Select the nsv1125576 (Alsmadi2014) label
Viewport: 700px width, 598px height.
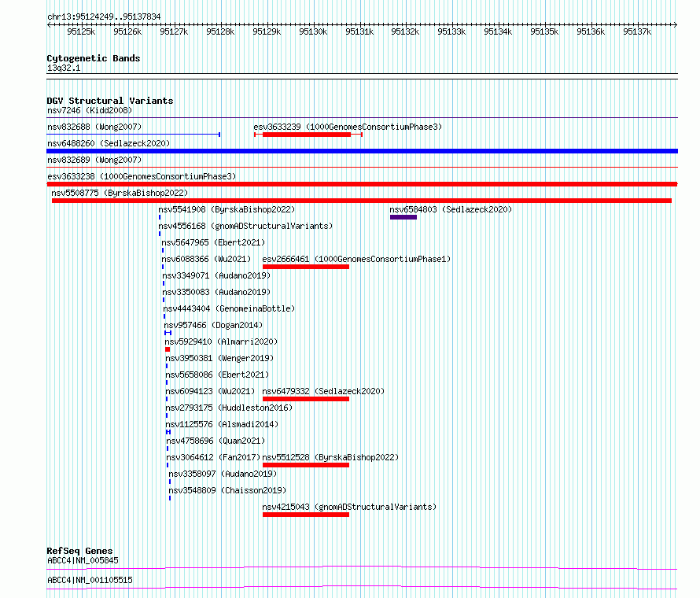[222, 424]
